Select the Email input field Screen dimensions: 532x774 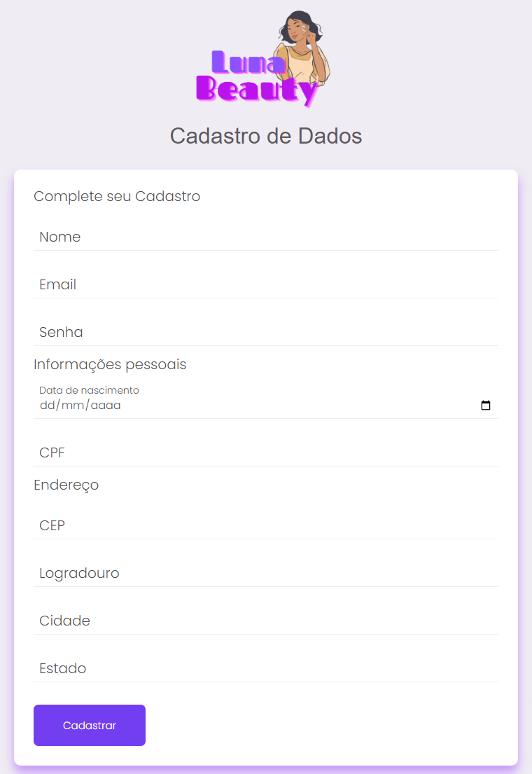click(266, 286)
